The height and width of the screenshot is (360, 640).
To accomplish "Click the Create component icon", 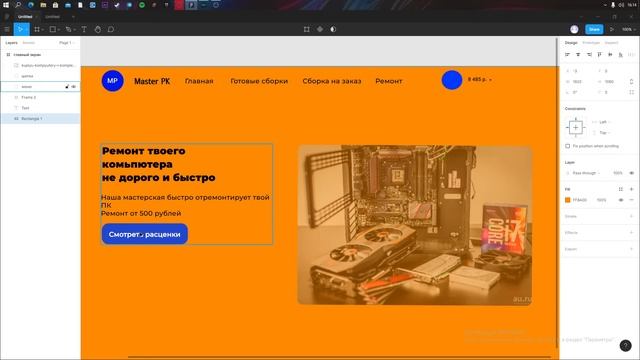I will 320,29.
